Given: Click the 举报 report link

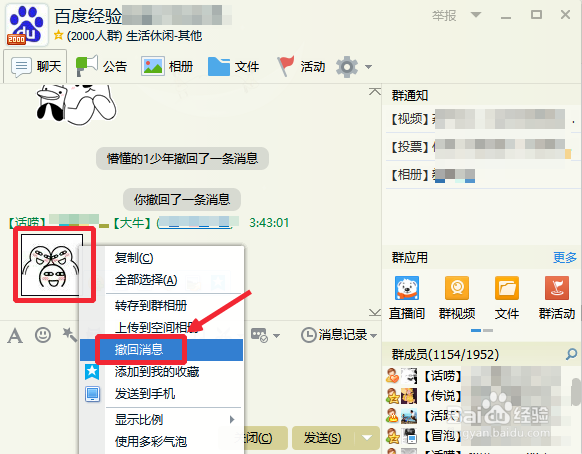Looking at the screenshot, I should click(444, 16).
